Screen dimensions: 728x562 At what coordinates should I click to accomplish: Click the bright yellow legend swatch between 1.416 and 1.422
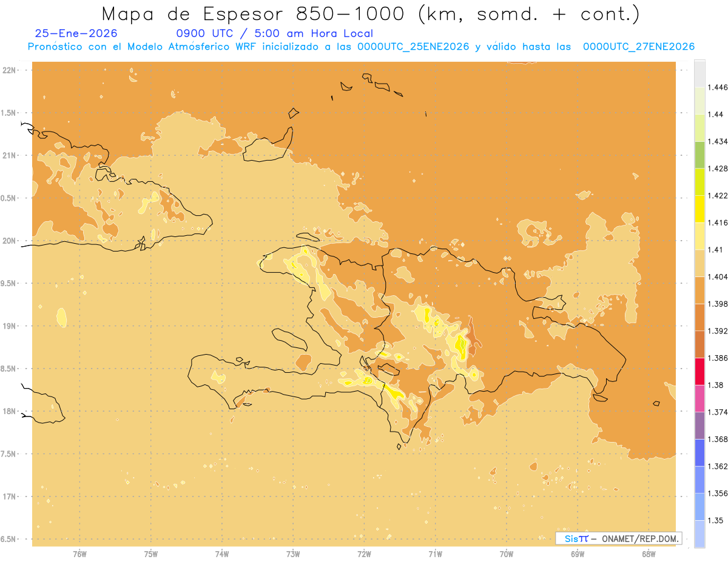699,209
